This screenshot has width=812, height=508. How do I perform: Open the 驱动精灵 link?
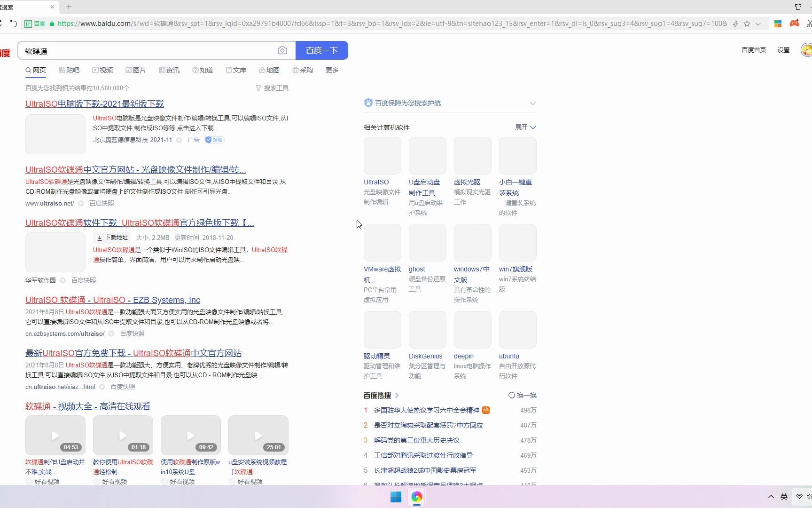pos(377,356)
